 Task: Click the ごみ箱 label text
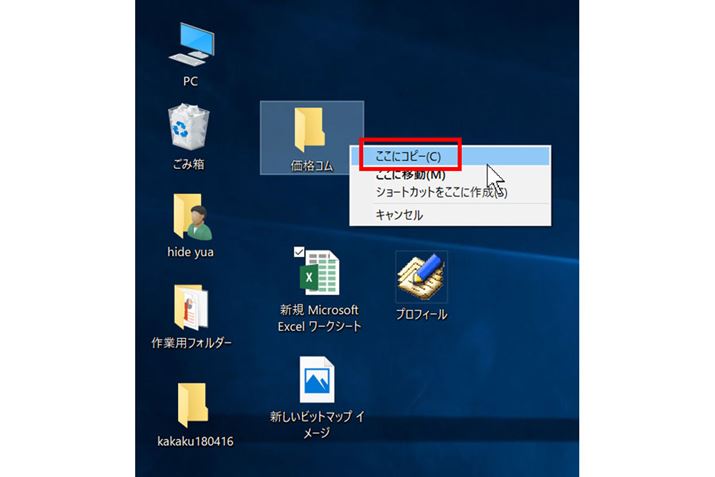tap(188, 164)
